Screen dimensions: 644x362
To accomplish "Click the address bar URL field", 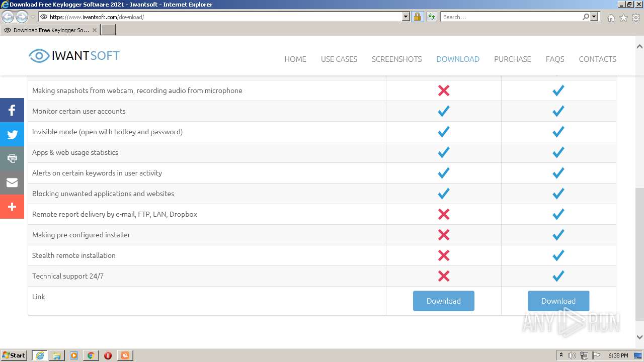I will point(224,17).
